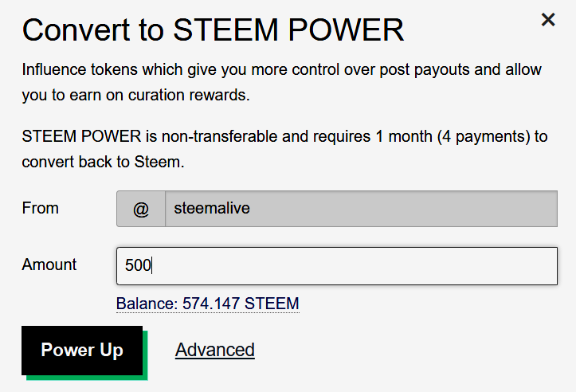Focus the Amount input containing 500
Image resolution: width=576 pixels, height=392 pixels.
[x=336, y=266]
